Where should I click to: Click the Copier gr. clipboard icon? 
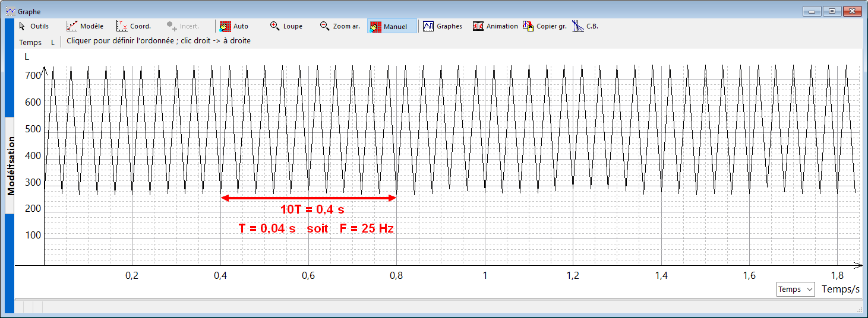528,26
